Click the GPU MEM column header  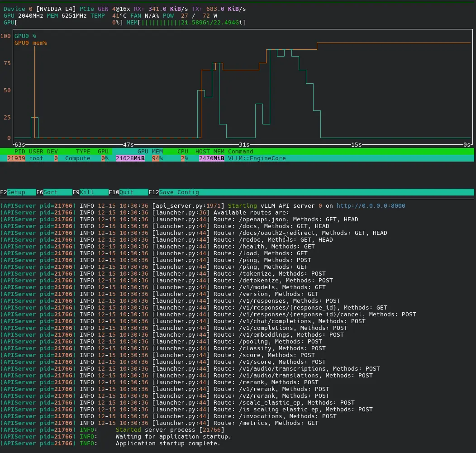pos(150,152)
